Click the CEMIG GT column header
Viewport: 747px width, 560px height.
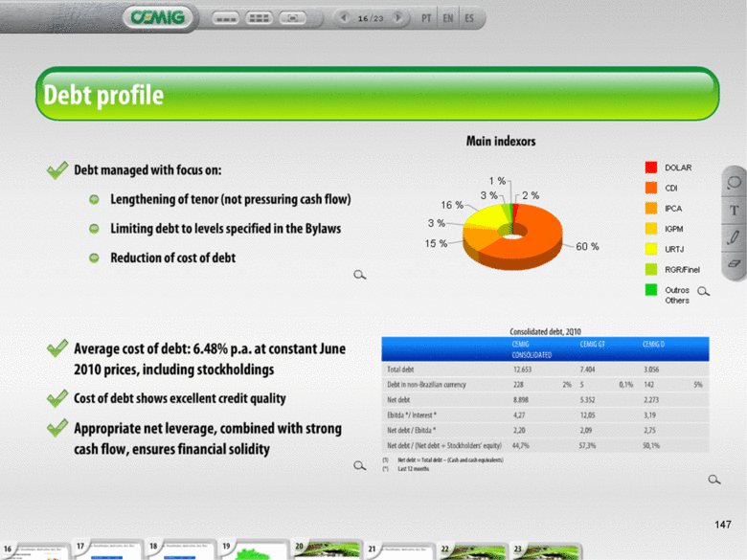(592, 345)
